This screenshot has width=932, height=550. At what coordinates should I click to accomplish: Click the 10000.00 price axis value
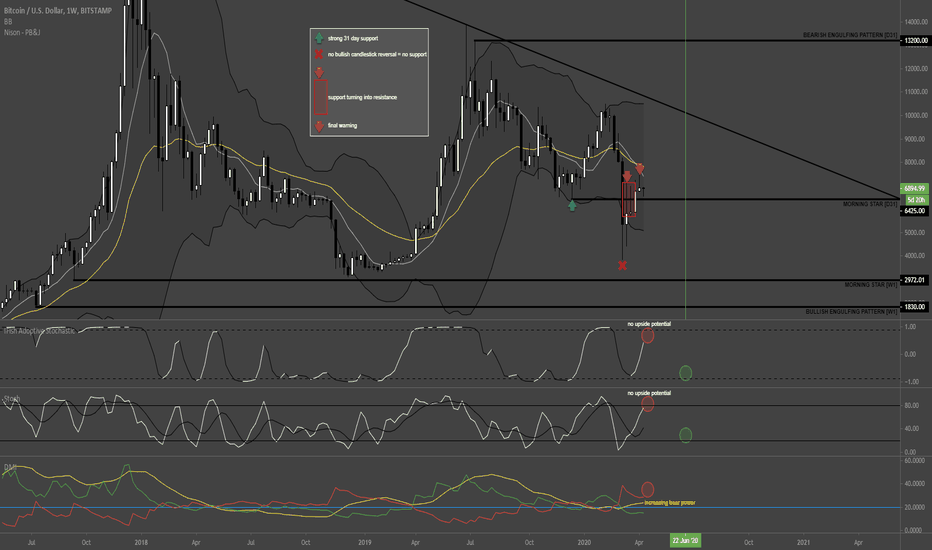[x=915, y=115]
